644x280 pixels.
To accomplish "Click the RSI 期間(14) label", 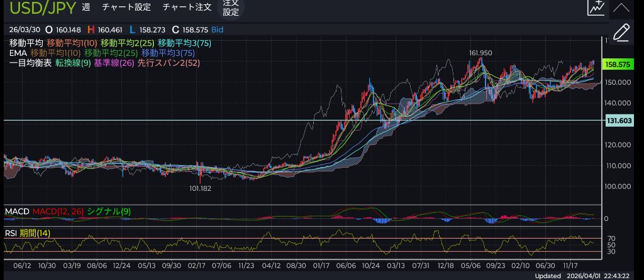I will tap(28, 233).
